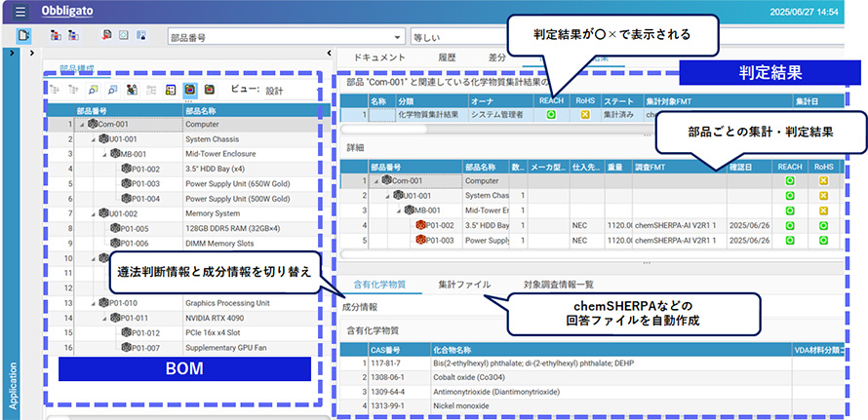Select the Cobalt oxide (Co3O4) row

point(592,377)
